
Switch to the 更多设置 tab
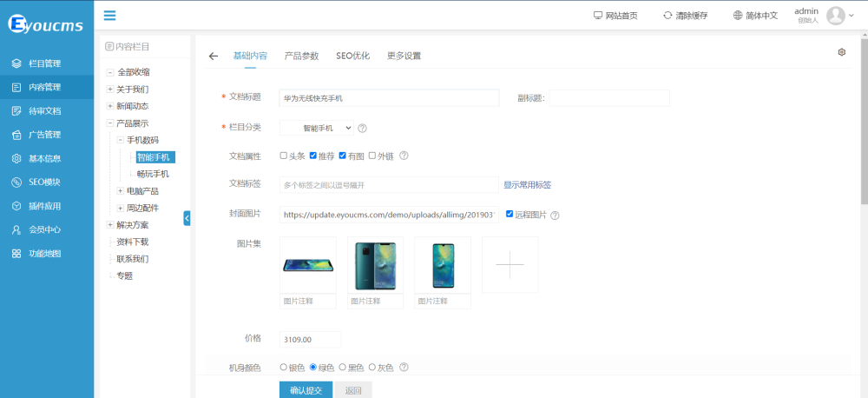pos(404,56)
